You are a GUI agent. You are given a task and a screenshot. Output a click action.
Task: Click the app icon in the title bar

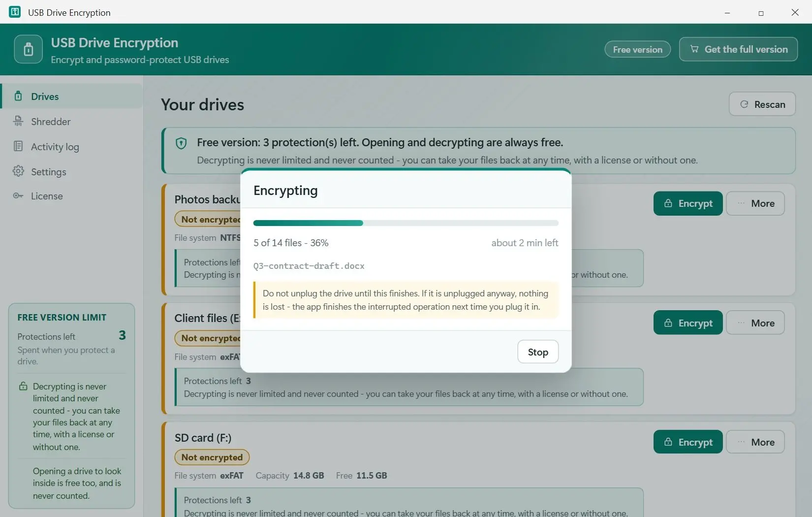click(15, 12)
